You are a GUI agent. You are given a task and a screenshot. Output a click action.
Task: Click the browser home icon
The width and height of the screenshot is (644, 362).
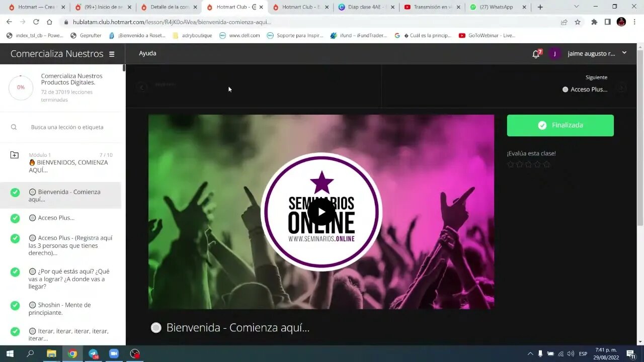[49, 22]
